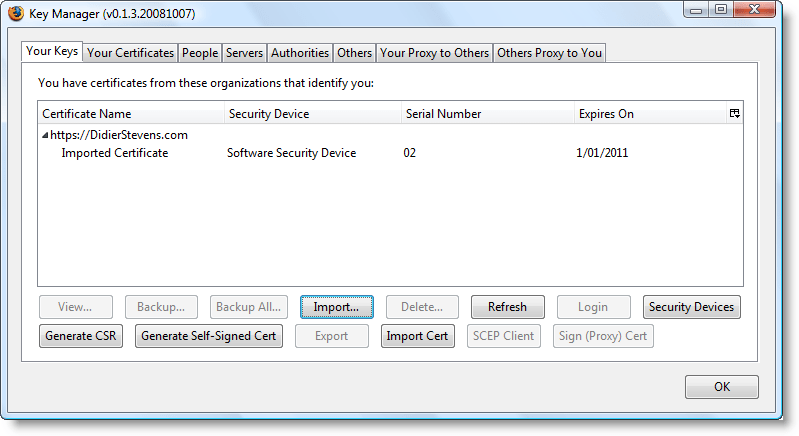Image resolution: width=799 pixels, height=436 pixels.
Task: Open the Others Proxy to You tab
Action: (x=549, y=53)
